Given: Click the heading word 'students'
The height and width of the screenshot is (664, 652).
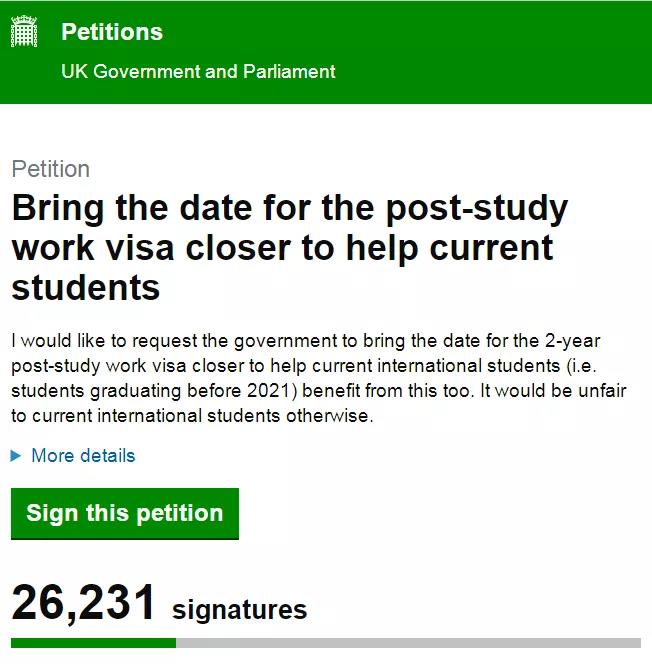Looking at the screenshot, I should coord(86,288).
